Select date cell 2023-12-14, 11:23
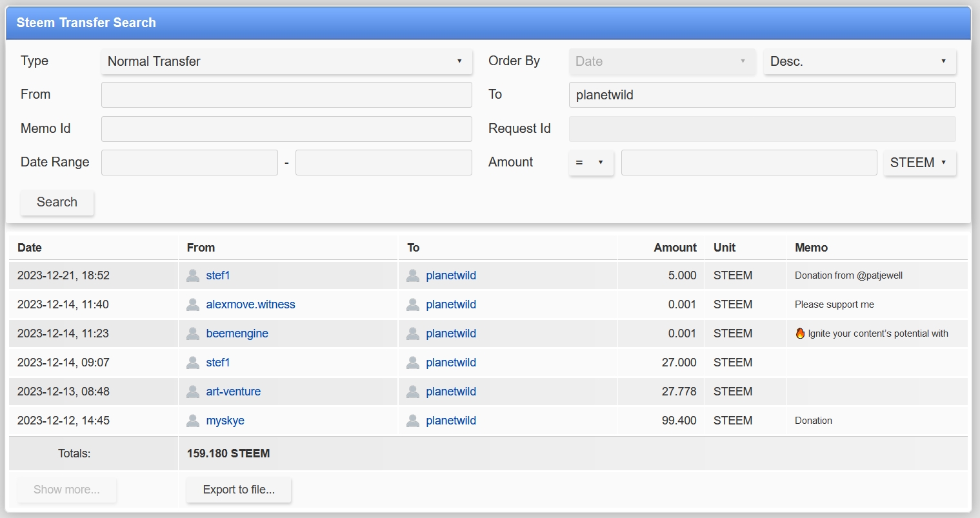This screenshot has width=980, height=518. (63, 334)
